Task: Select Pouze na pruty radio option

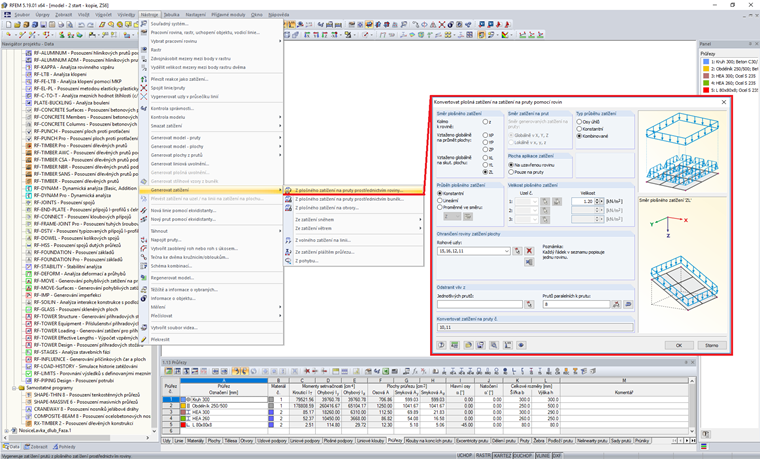Action: click(511, 172)
